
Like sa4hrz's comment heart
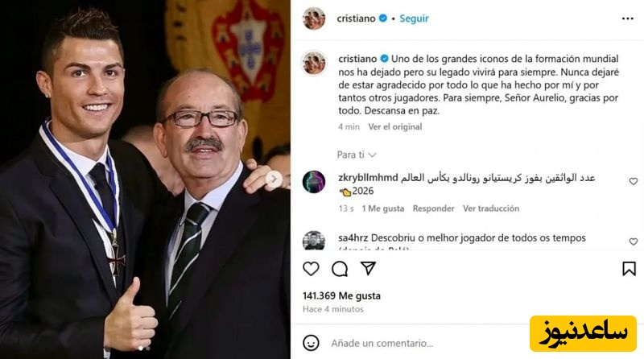634,241
